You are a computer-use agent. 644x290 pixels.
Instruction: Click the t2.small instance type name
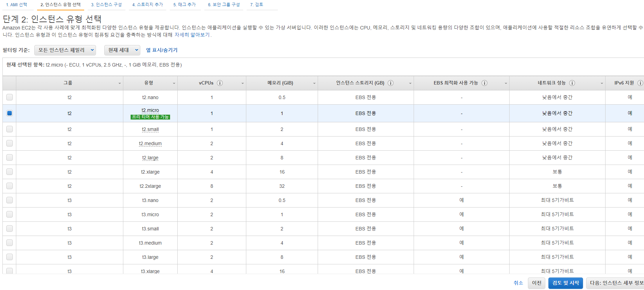pos(150,129)
